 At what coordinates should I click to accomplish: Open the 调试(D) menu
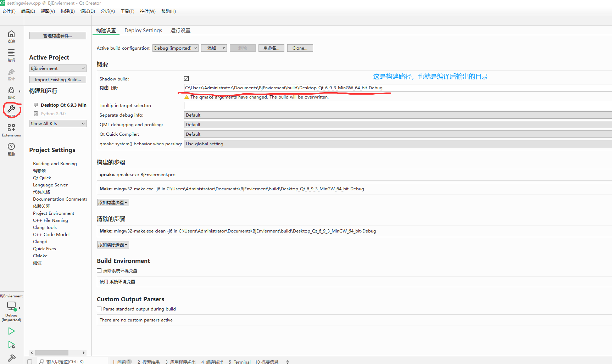tap(88, 11)
